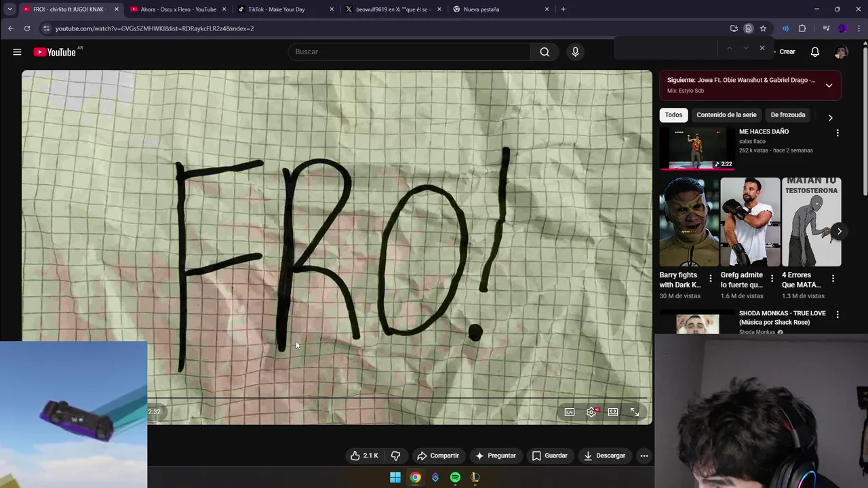Bookmark this page with the star icon

(763, 28)
